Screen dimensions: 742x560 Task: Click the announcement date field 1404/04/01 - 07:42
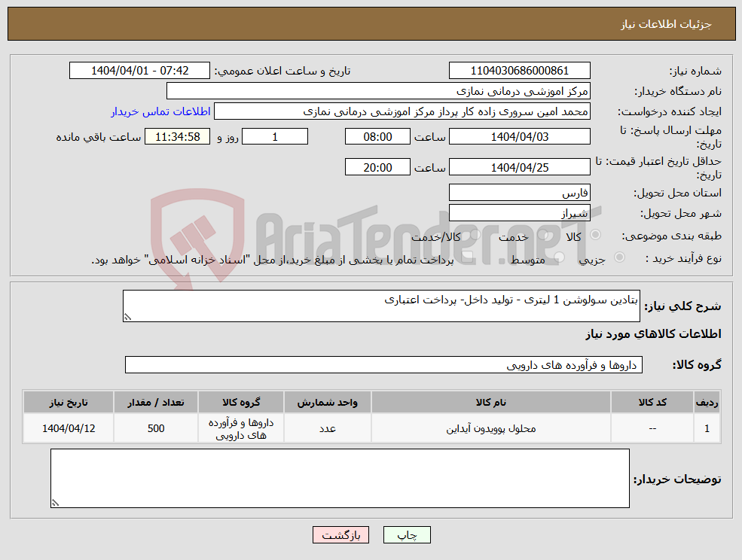click(x=139, y=71)
